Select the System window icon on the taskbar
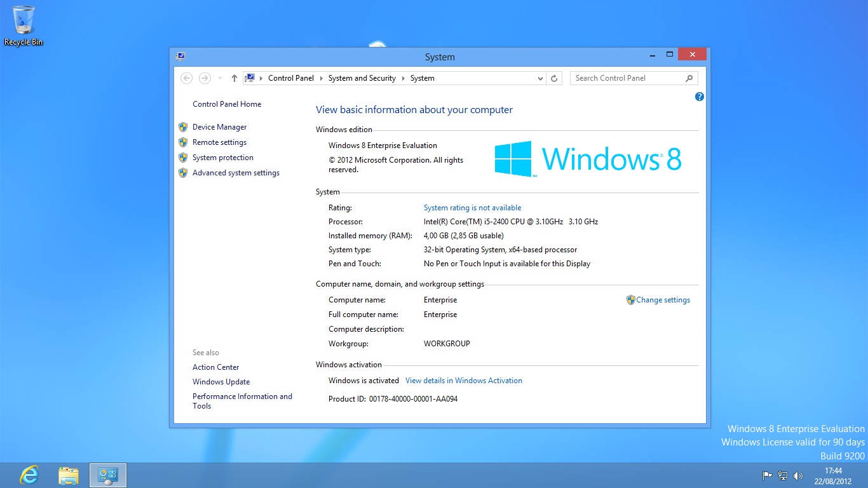The height and width of the screenshot is (488, 868). 107,475
